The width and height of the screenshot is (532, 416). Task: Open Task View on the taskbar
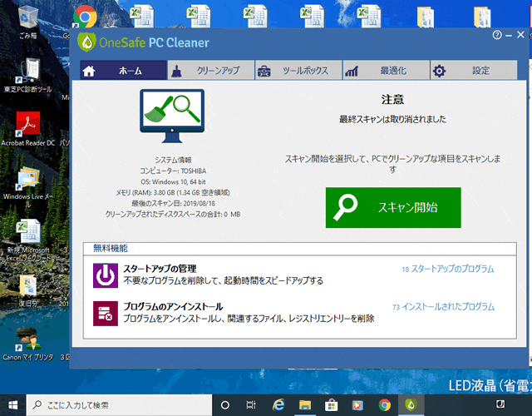coord(251,405)
